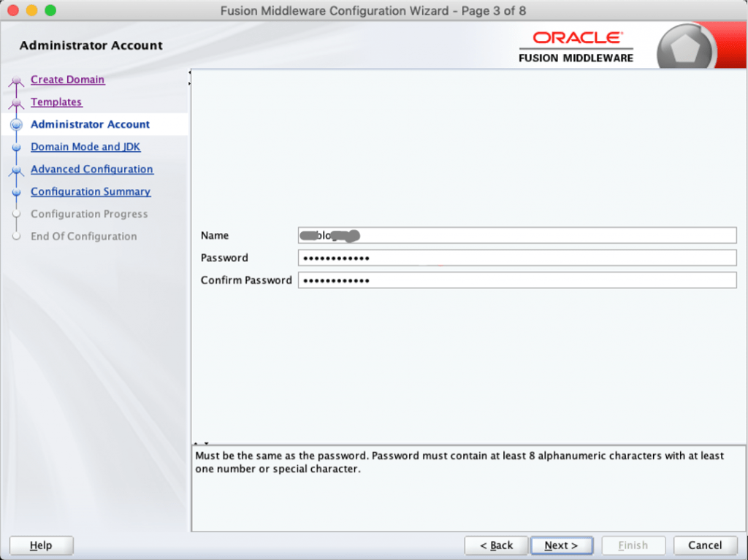Click the Confirm Password label
The width and height of the screenshot is (748, 560).
[246, 280]
